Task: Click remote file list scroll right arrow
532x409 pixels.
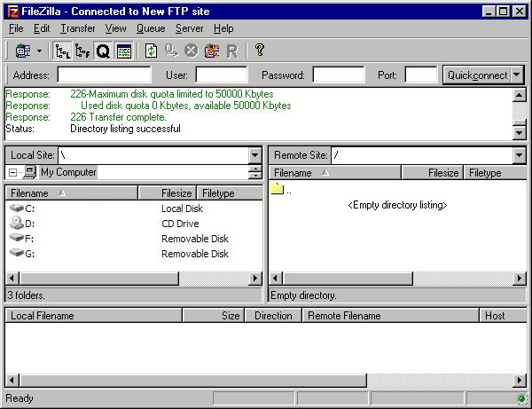Action: click(x=519, y=279)
